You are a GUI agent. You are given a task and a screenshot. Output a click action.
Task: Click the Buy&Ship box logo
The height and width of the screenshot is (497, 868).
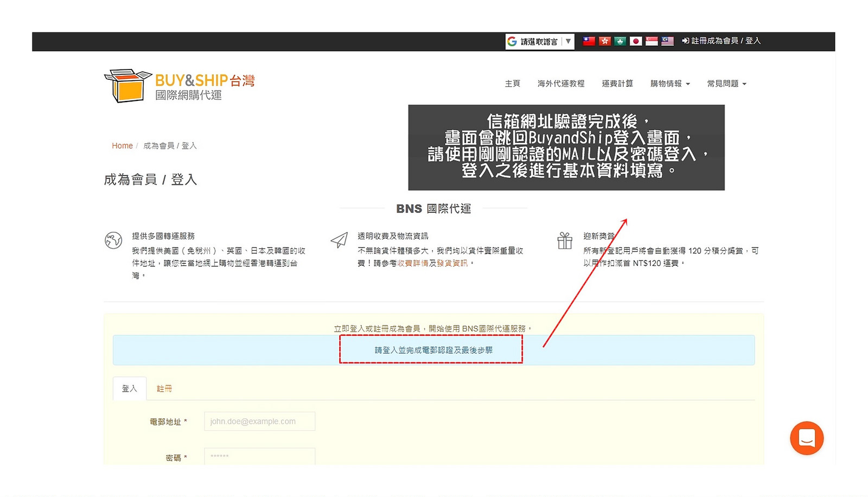127,86
